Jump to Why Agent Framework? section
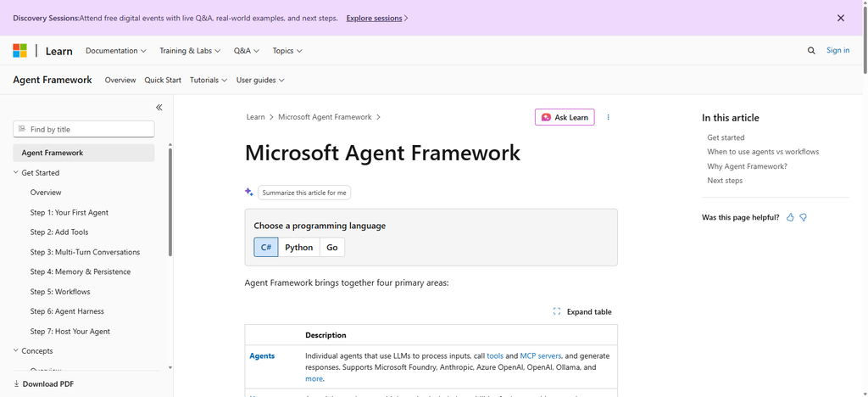Image resolution: width=868 pixels, height=397 pixels. 747,166
